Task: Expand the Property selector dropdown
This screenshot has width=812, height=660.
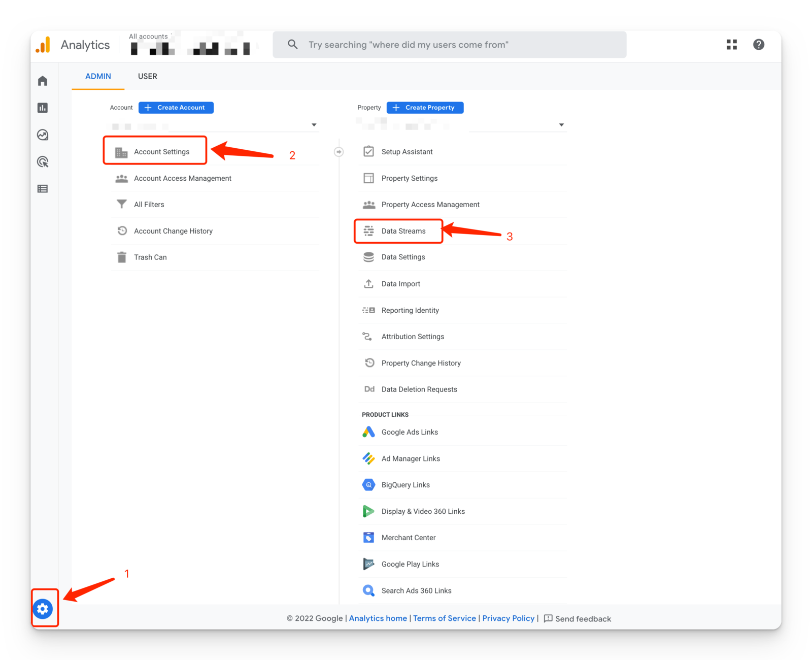Action: [x=561, y=125]
